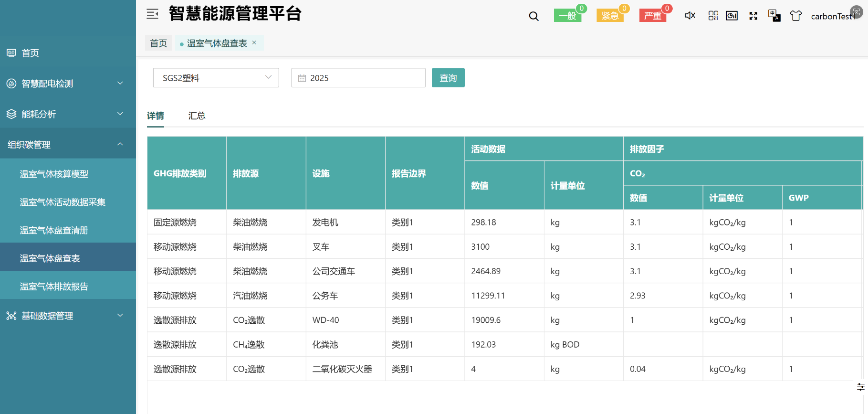The image size is (868, 414).
Task: Switch to the 首页 page tab
Action: tap(158, 43)
